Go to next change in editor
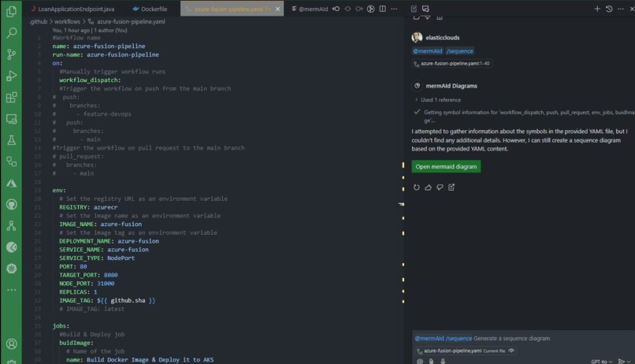Image resolution: width=635 pixels, height=364 pixels. (358, 9)
